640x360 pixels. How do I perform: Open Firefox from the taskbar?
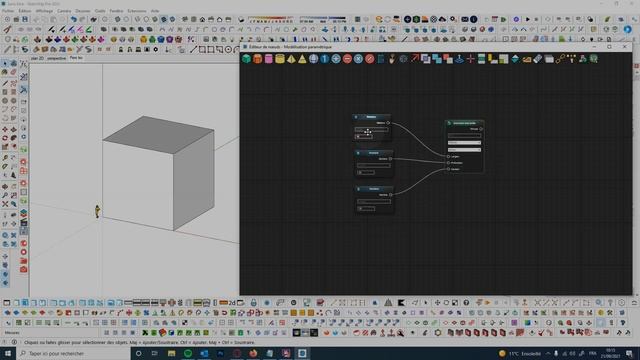pyautogui.click(x=253, y=353)
